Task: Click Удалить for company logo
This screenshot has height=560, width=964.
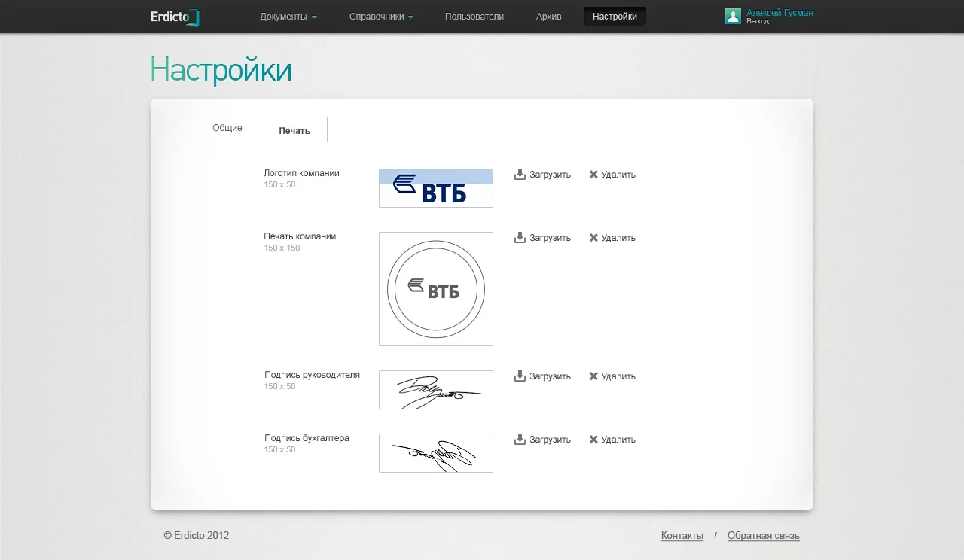Action: (x=618, y=175)
